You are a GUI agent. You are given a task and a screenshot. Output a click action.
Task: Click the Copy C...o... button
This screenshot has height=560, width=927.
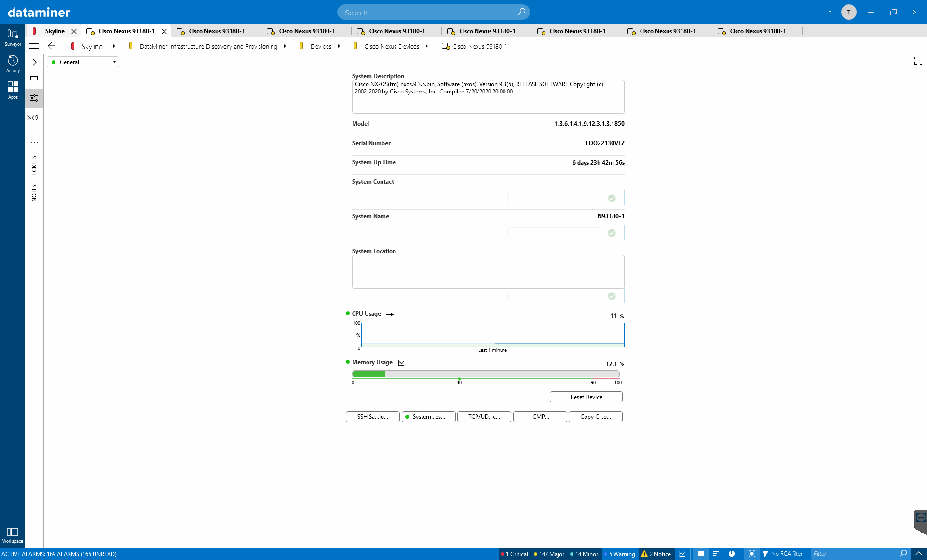pyautogui.click(x=595, y=417)
